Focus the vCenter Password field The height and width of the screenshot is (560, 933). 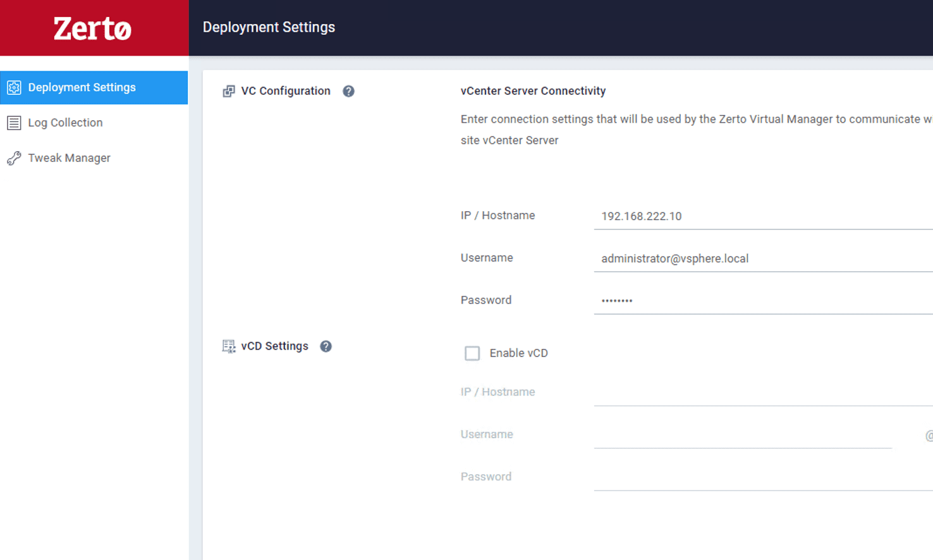click(x=759, y=301)
